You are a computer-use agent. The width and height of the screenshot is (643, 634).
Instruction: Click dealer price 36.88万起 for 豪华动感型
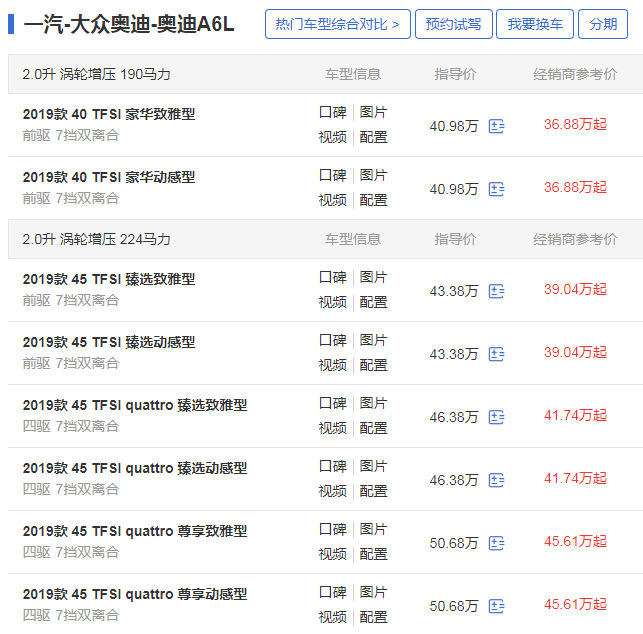coord(575,187)
